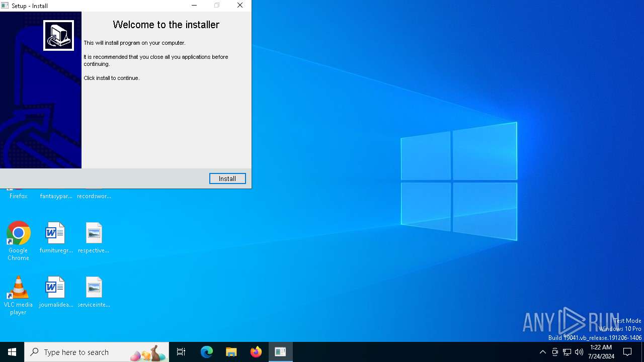The height and width of the screenshot is (362, 644).
Task: Select the fantasypar... desktop file label
Action: (x=56, y=196)
